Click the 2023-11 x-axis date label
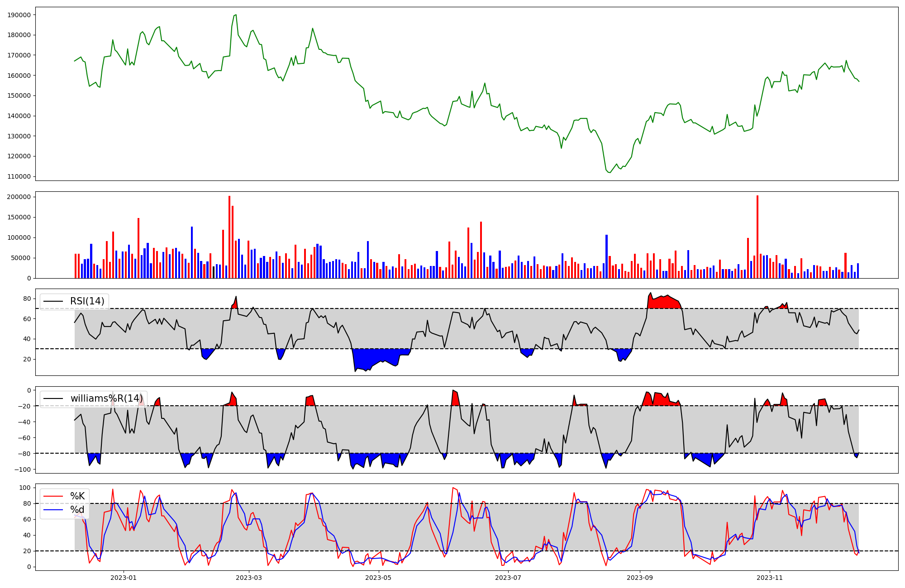The image size is (905, 588). click(770, 578)
